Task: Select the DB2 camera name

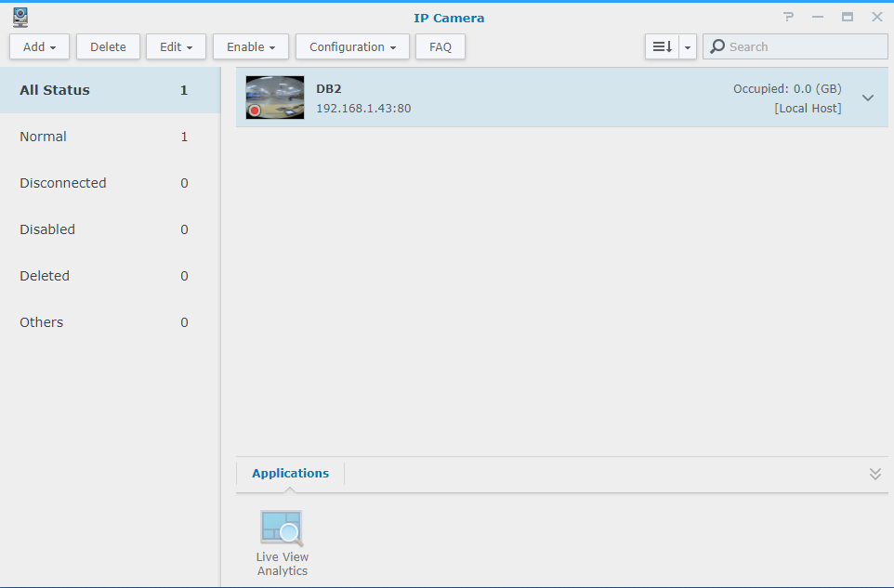Action: [329, 89]
